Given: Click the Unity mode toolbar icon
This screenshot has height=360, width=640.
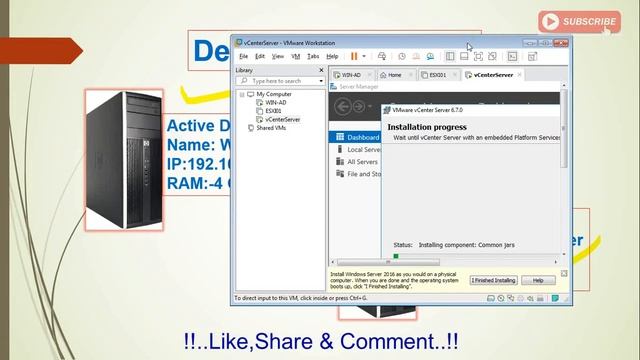Looking at the screenshot, I should 492,56.
